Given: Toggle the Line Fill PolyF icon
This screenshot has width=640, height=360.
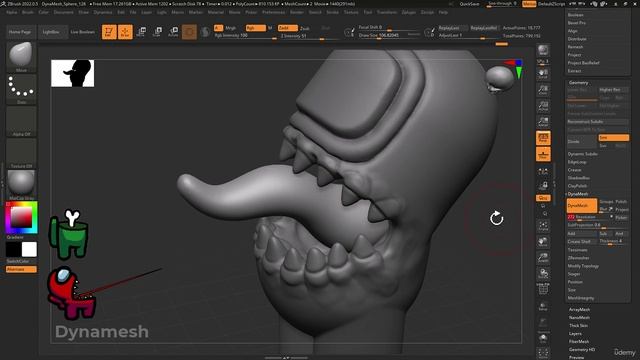Looking at the screenshot, I should click(543, 289).
